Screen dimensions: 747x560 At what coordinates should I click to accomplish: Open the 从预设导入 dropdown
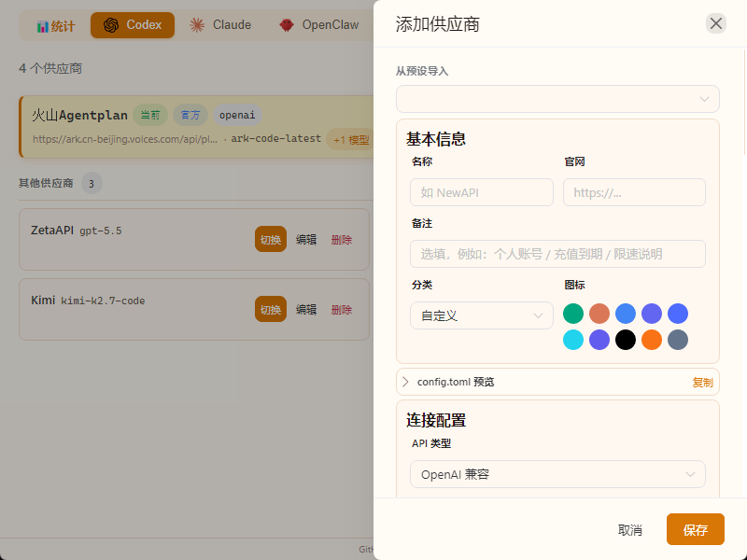tap(557, 99)
